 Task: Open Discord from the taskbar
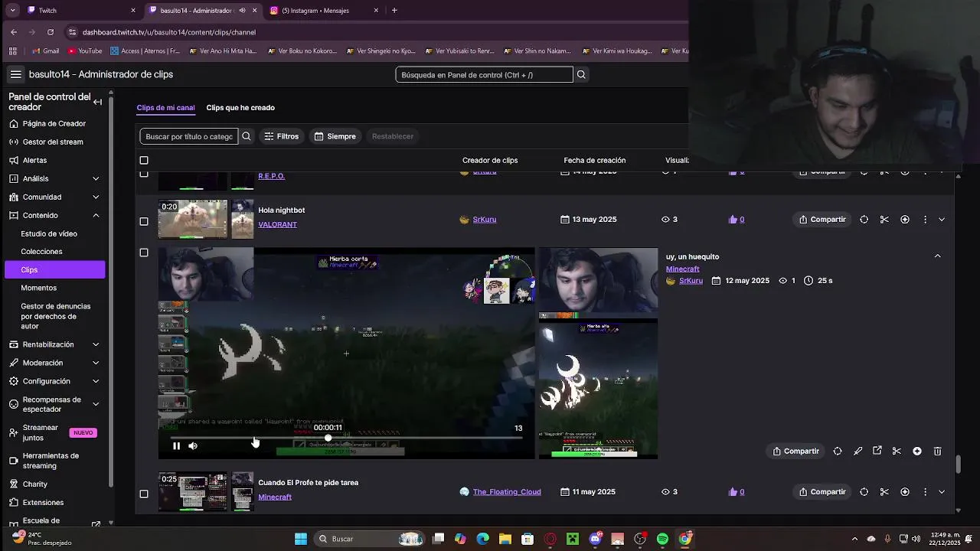tap(595, 539)
